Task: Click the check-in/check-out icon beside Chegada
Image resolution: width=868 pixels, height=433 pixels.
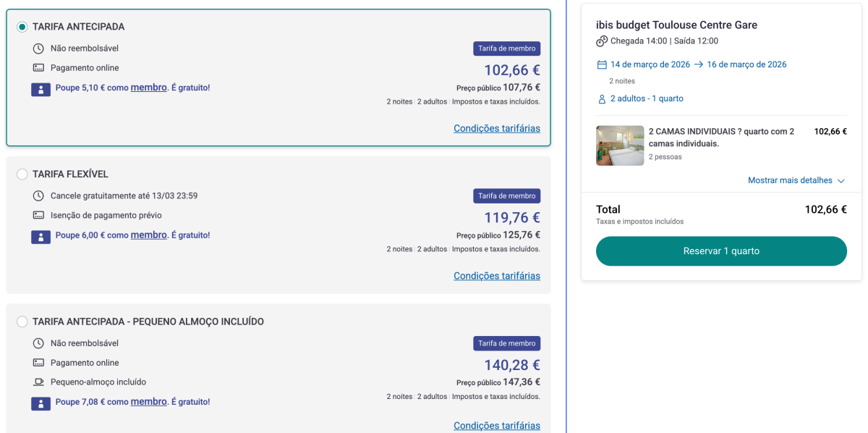Action: [x=602, y=41]
